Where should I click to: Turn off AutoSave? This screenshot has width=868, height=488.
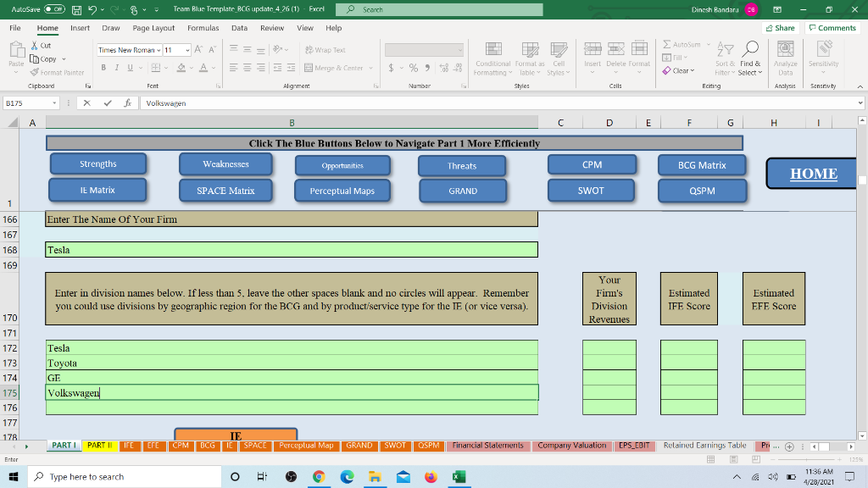[x=54, y=8]
